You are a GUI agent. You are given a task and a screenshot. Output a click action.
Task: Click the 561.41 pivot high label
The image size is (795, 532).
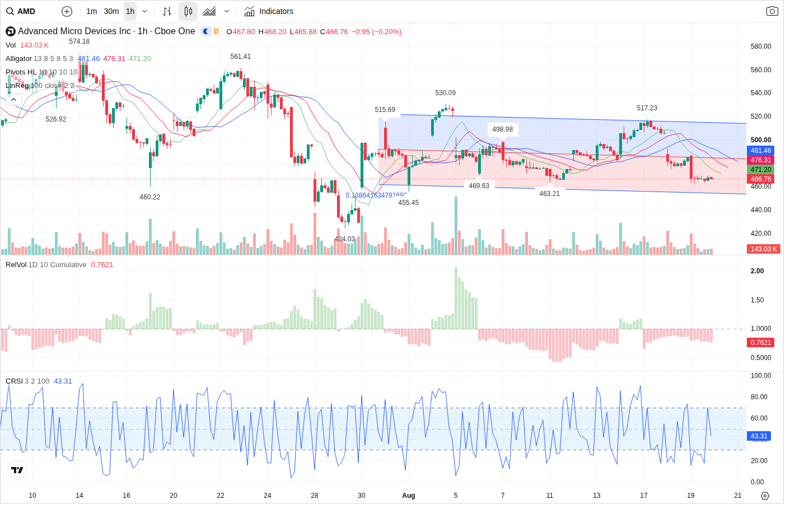240,57
